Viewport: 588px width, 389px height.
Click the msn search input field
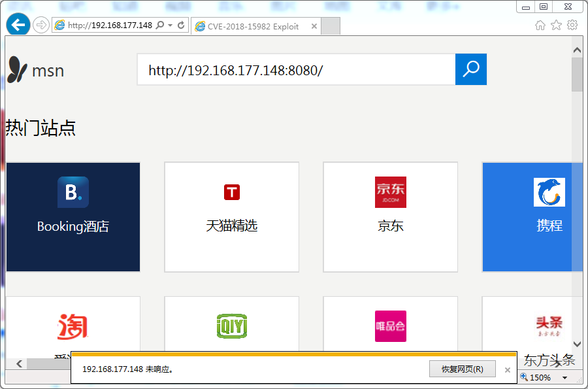click(x=296, y=70)
